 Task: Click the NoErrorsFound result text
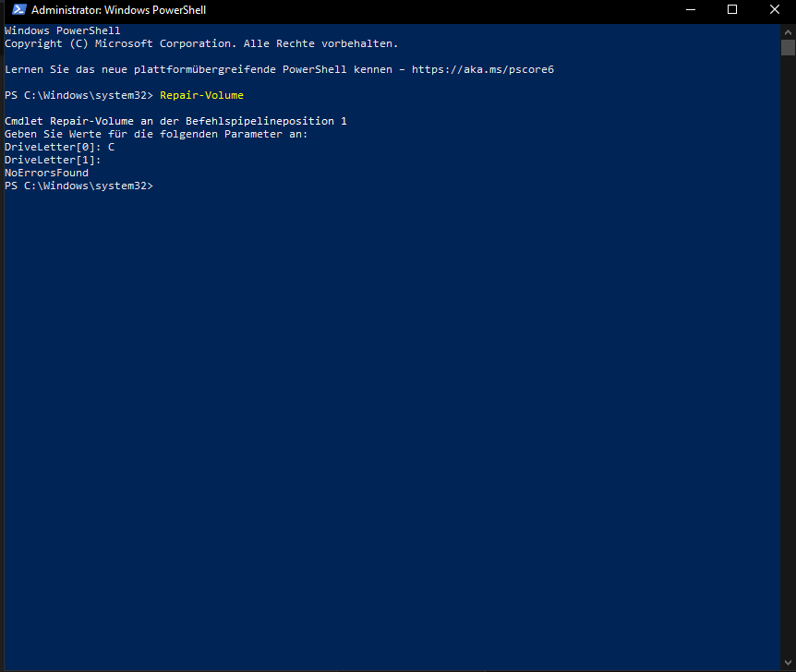click(x=46, y=172)
